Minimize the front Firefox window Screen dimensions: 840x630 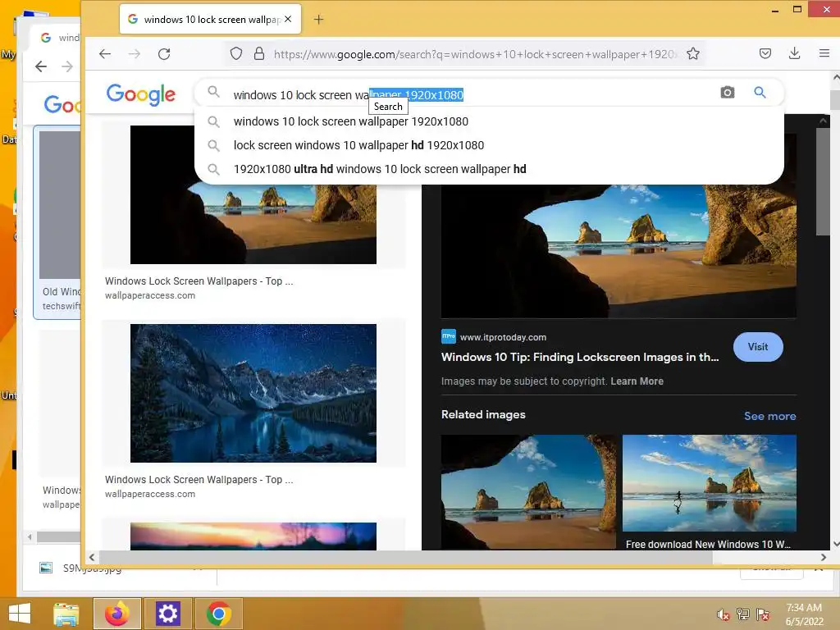[x=774, y=10]
